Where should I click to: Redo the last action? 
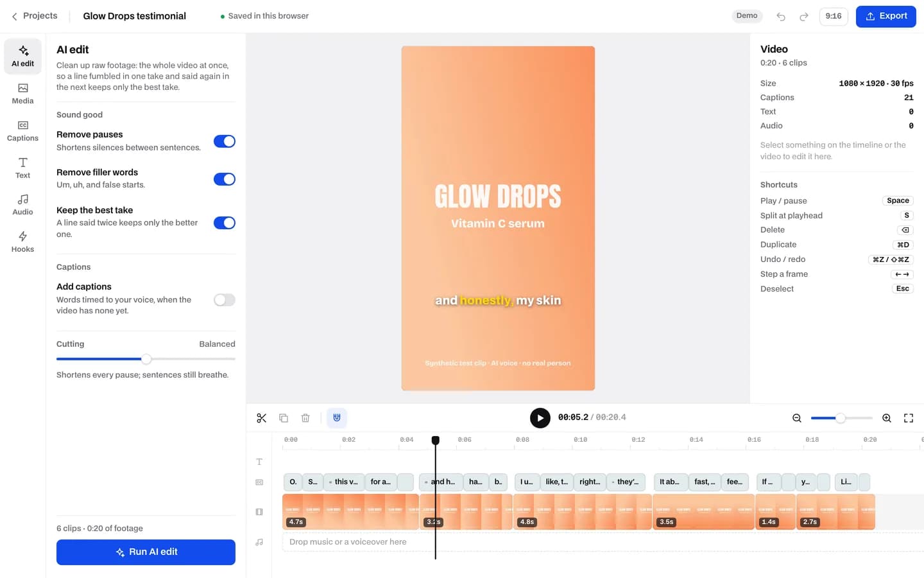[804, 17]
